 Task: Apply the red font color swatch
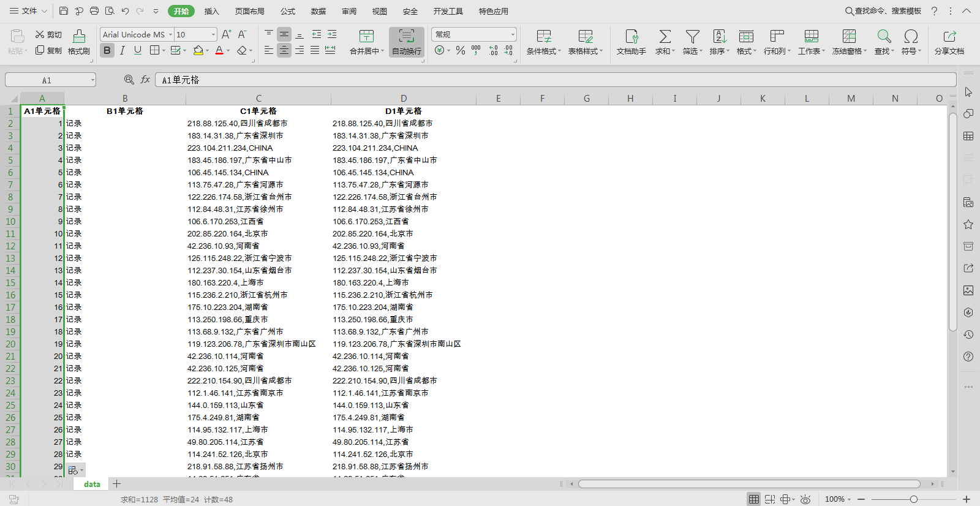219,50
